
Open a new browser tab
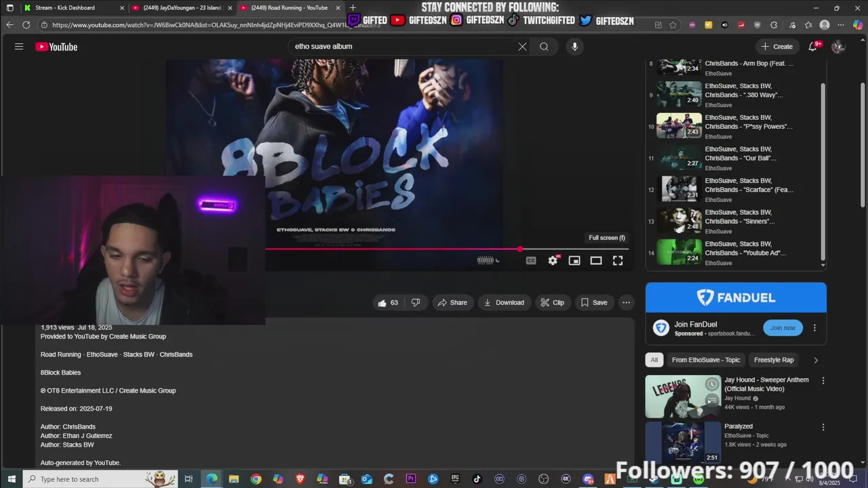tap(353, 7)
